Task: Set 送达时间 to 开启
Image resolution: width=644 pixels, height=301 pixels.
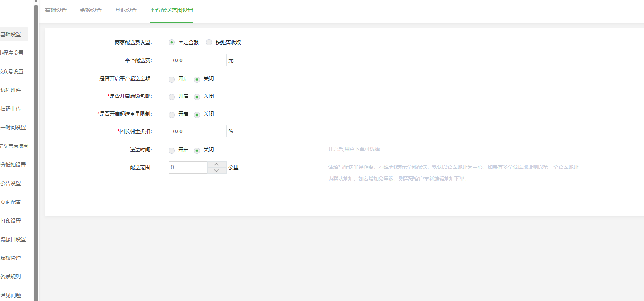Action: pyautogui.click(x=172, y=150)
